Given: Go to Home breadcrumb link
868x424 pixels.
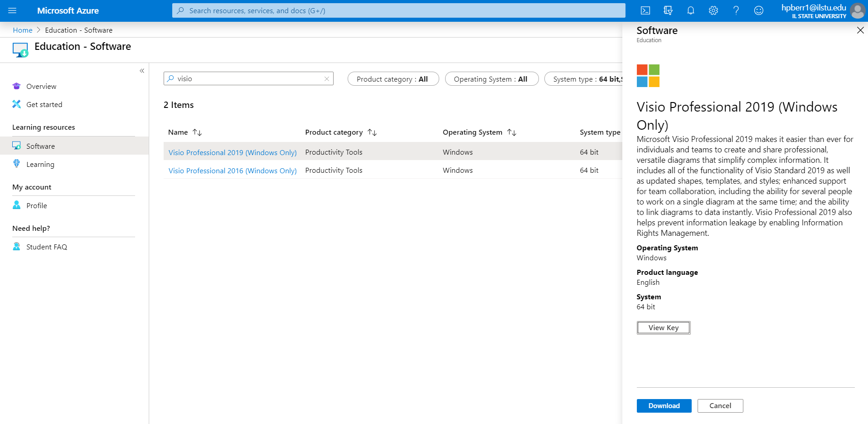Looking at the screenshot, I should click(23, 30).
